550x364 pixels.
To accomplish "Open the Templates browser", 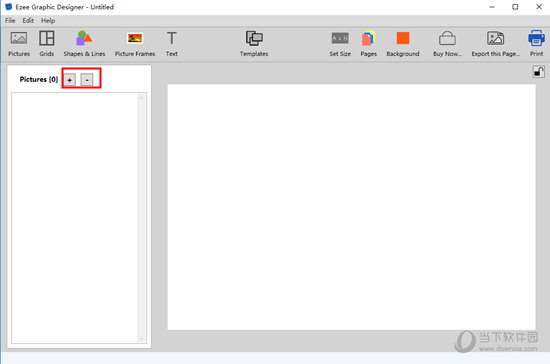I will pyautogui.click(x=254, y=44).
